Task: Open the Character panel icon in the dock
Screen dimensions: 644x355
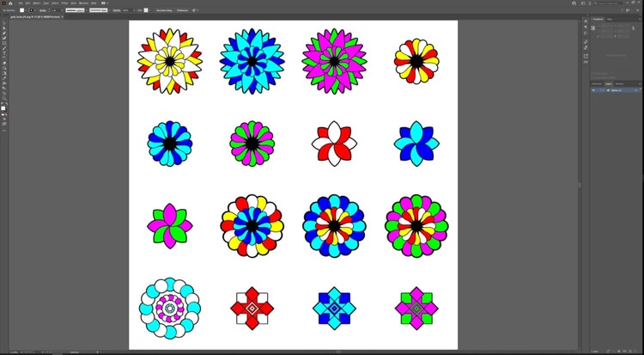Action: tap(586, 21)
